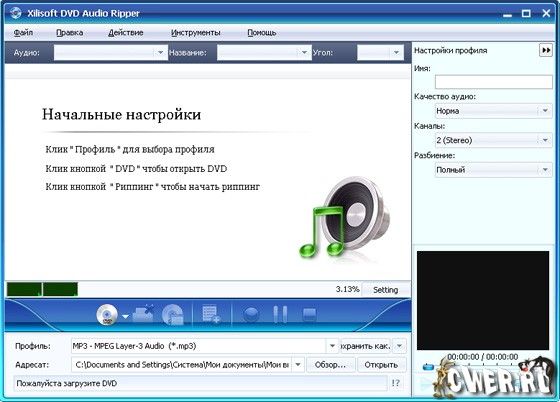Click the open IFO folder icon
560x402 pixels.
(143, 314)
